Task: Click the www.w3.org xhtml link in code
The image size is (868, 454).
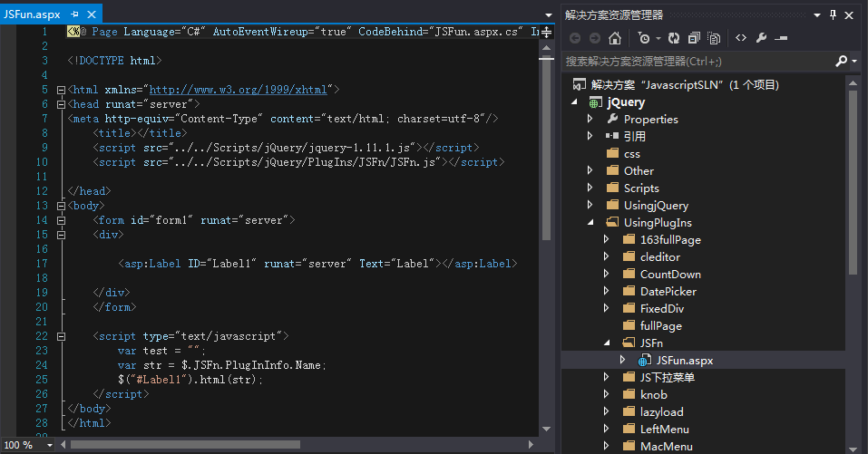Action: [238, 90]
